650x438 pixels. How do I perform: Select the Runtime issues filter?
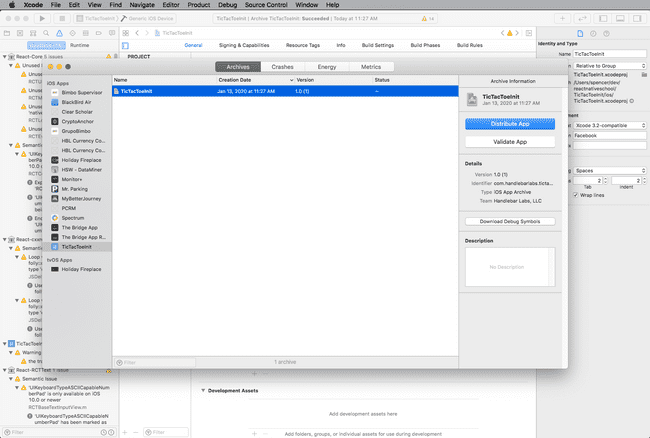click(79, 45)
